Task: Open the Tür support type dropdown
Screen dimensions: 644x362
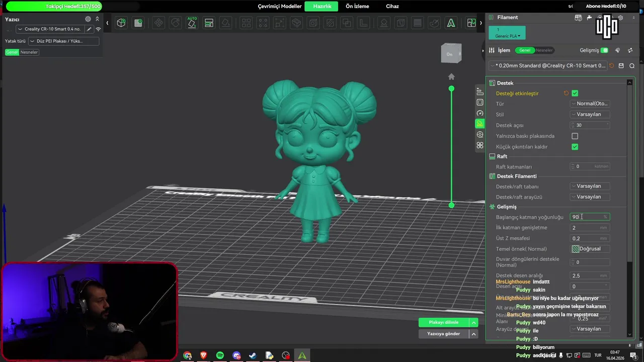Action: [590, 104]
